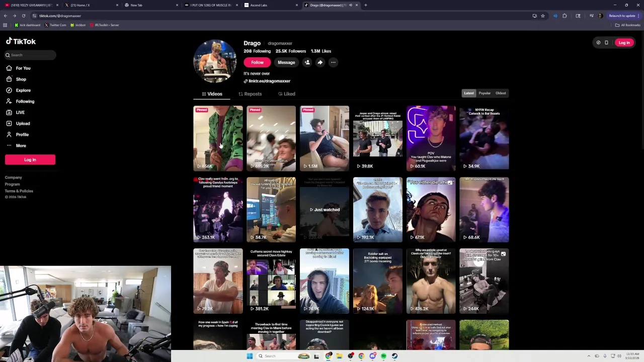This screenshot has height=362, width=644.
Task: Open the video with 381.2K views
Action: tap(271, 281)
